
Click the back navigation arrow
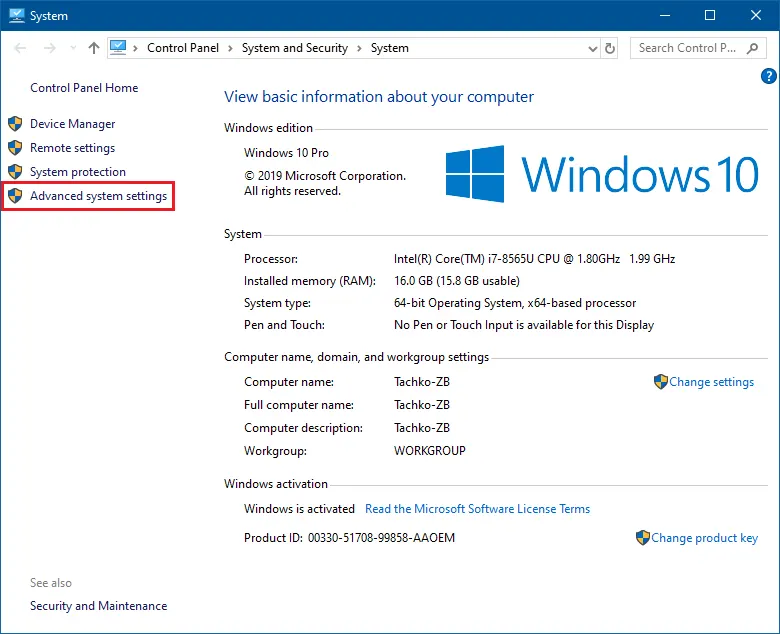pos(20,48)
